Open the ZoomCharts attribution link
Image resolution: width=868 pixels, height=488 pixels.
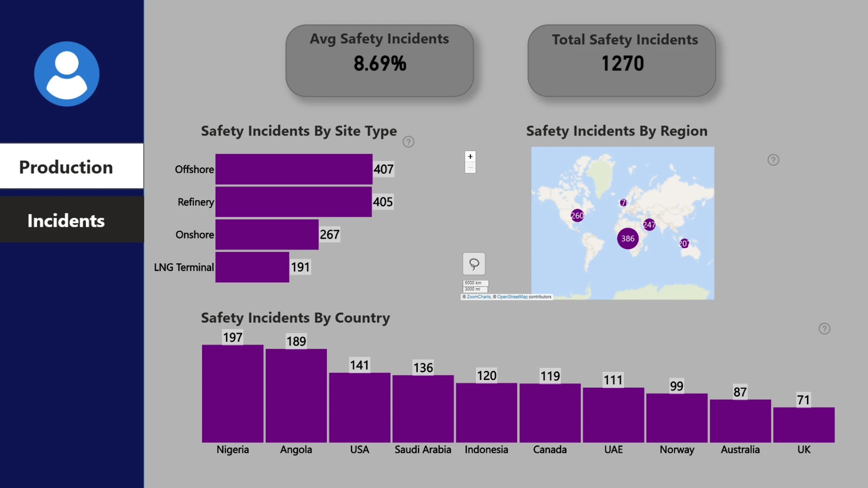click(478, 297)
